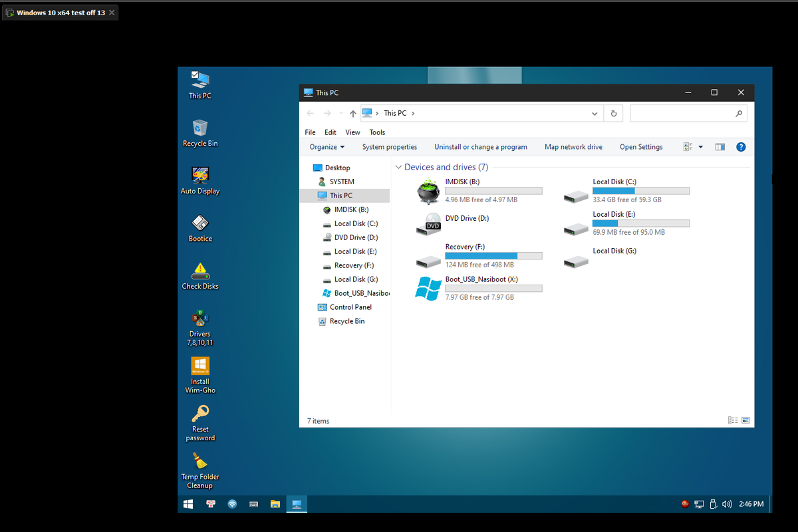
Task: Switch to details view in status bar
Action: pos(733,420)
